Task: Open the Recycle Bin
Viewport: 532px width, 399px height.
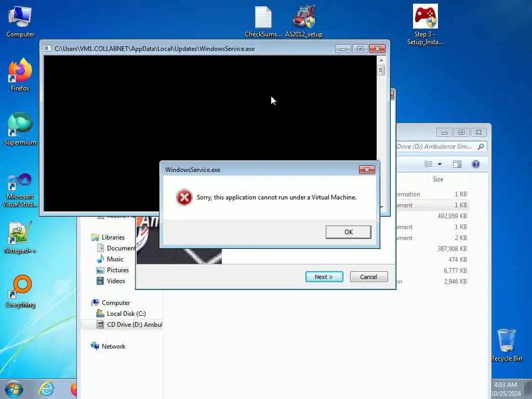Action: tap(507, 345)
